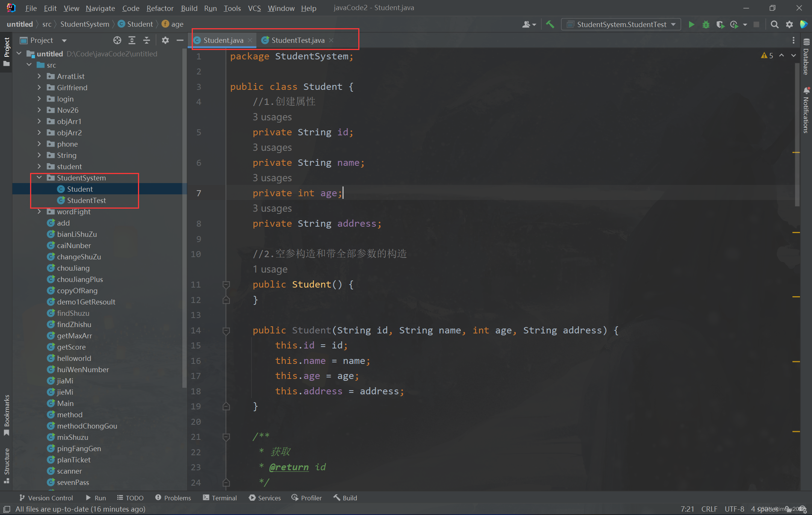This screenshot has height=515, width=812.
Task: Switch to the StudentTest.java editor tab
Action: [297, 40]
